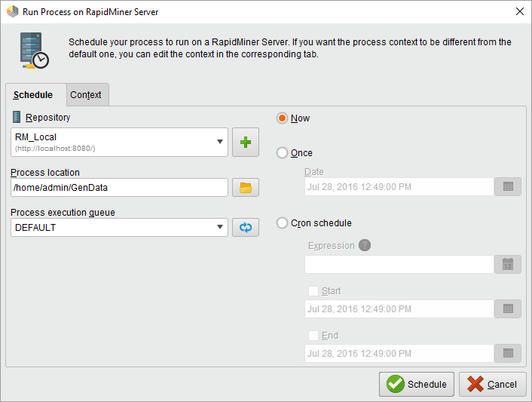Click the Process location text field
The height and width of the screenshot is (402, 532).
[119, 188]
